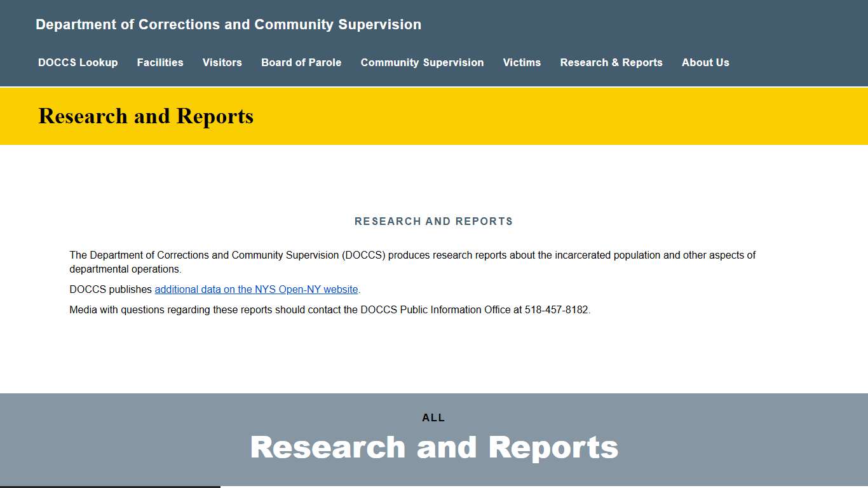Screen dimensions: 868x488
Task: Select the DOCCS publishes paragraph text
Action: coord(214,289)
